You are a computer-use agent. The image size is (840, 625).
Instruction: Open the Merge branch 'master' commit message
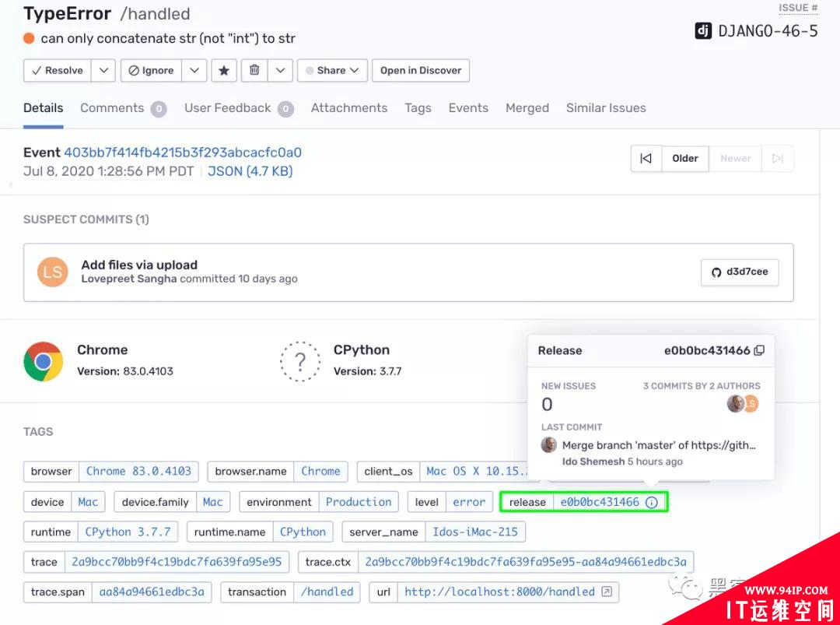pos(659,445)
